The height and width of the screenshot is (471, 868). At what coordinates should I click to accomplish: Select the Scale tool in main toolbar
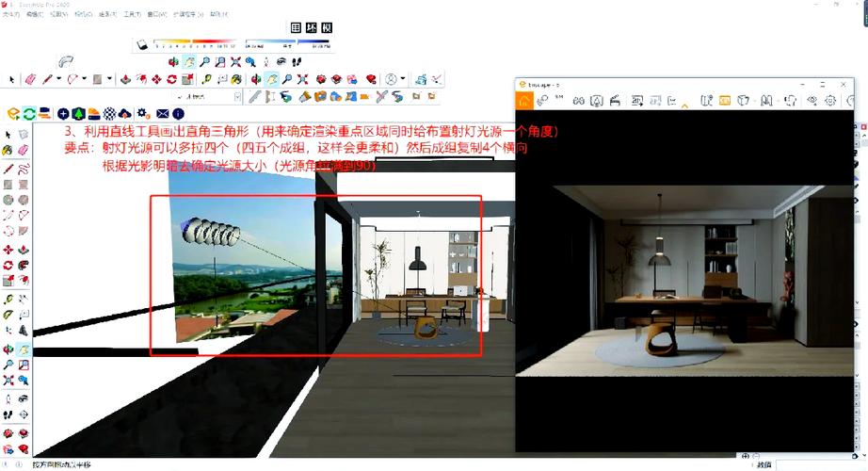coord(187,80)
